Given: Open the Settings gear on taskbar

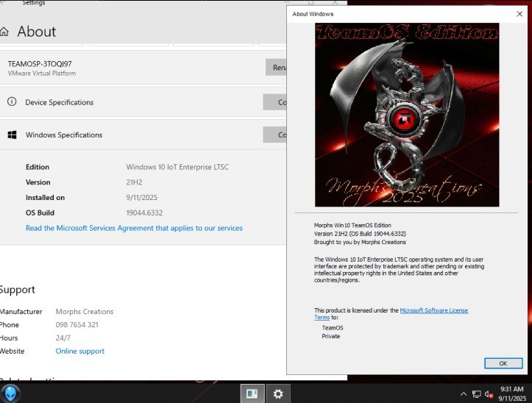Looking at the screenshot, I should 278,393.
